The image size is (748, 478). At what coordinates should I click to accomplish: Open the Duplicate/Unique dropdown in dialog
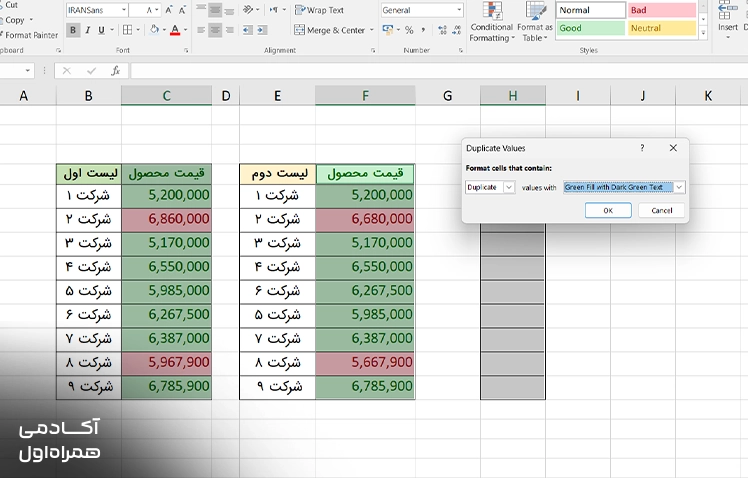[509, 187]
